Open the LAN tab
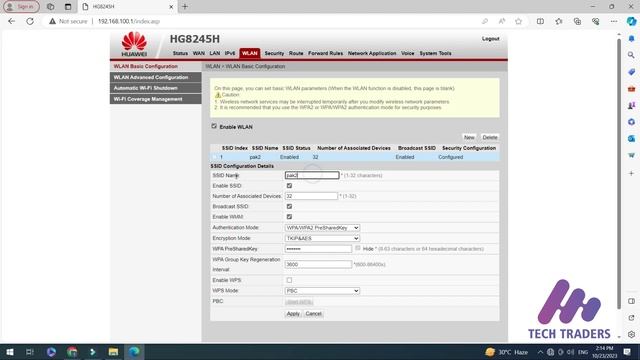 [x=215, y=53]
